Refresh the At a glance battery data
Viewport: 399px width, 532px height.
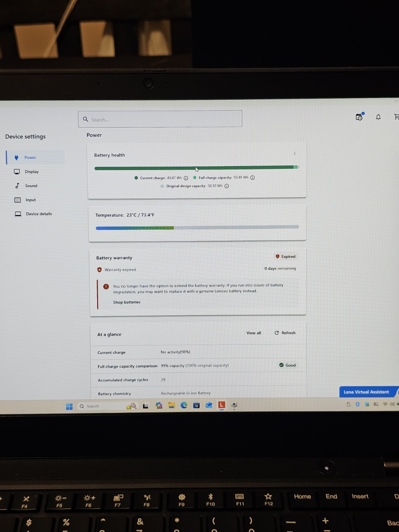pos(285,333)
